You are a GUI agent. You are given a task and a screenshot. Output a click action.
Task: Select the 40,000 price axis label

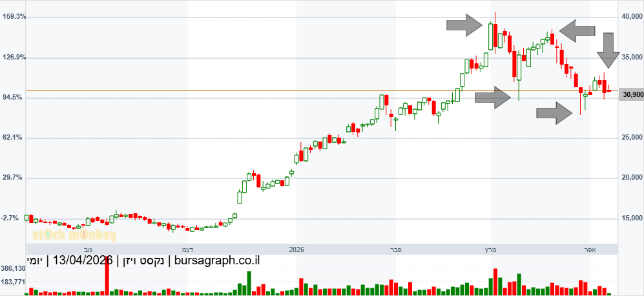click(632, 16)
